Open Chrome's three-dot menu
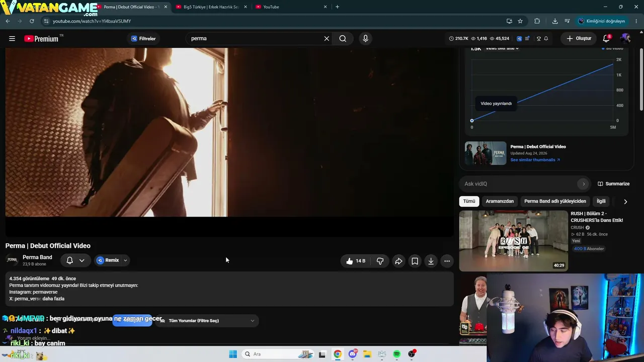The height and width of the screenshot is (362, 644). (636, 21)
